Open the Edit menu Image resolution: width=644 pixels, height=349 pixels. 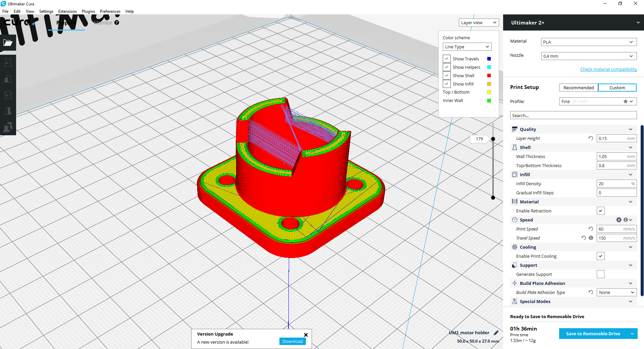tap(17, 11)
